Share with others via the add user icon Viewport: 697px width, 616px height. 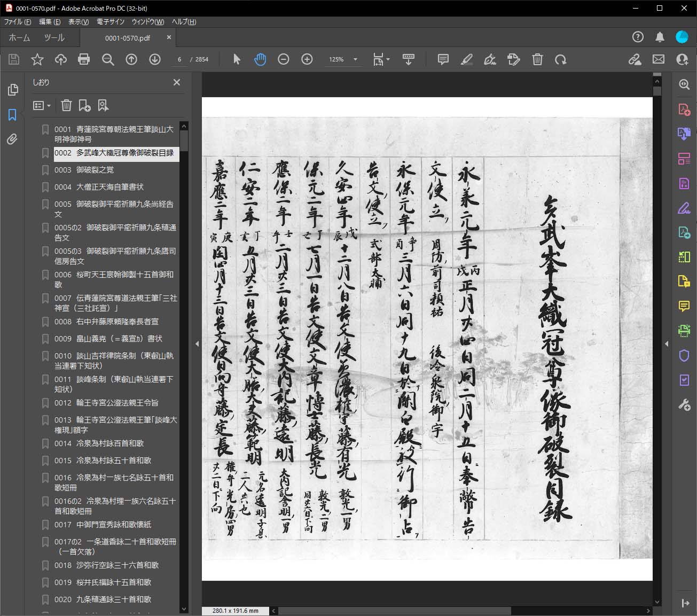point(682,59)
